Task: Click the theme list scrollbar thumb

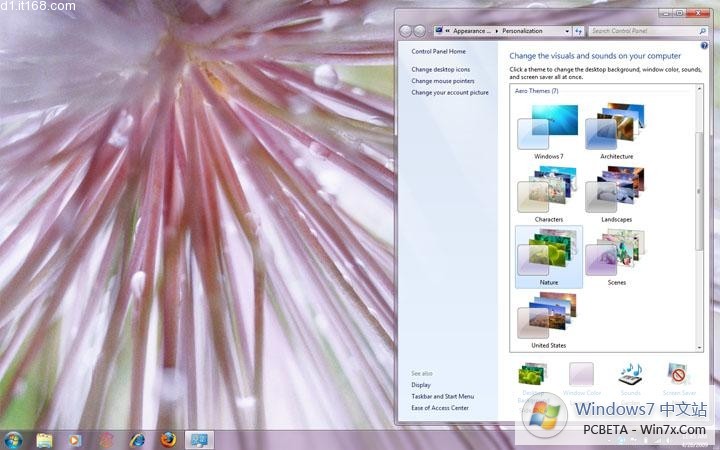Action: (700, 191)
